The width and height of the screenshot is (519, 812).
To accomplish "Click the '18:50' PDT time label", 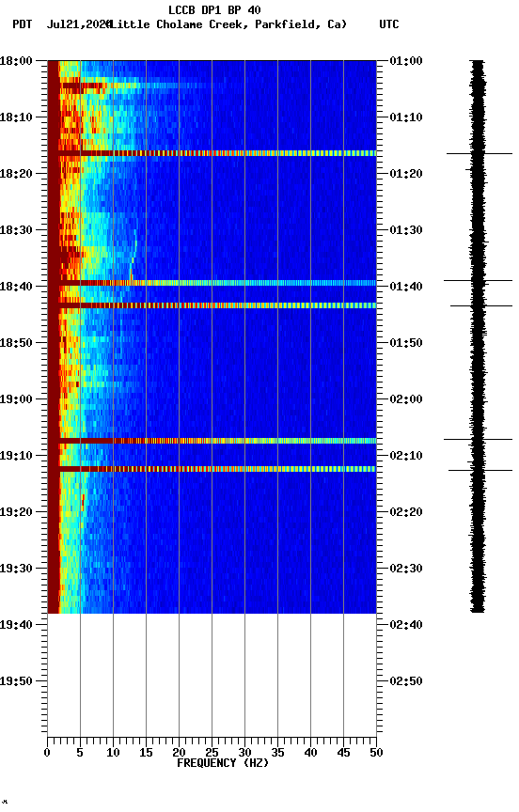I will (x=16, y=343).
